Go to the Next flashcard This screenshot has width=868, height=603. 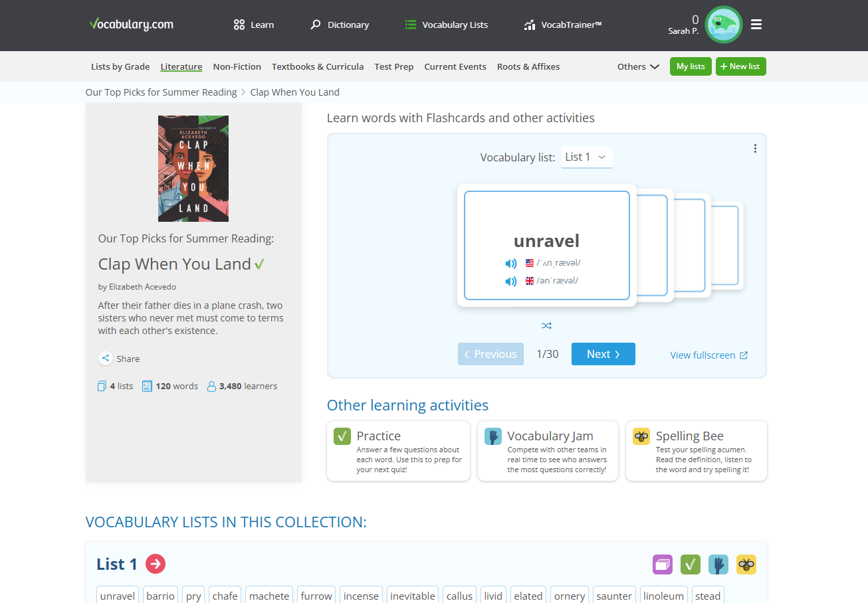pos(603,354)
